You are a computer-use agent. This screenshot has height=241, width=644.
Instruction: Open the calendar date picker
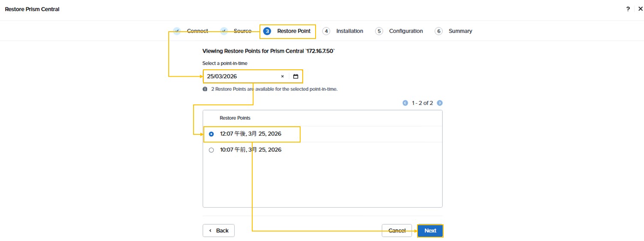[295, 77]
